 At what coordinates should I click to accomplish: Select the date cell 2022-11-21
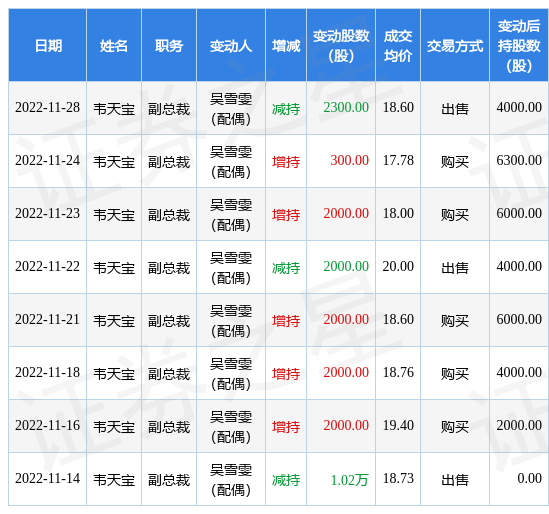pos(48,319)
